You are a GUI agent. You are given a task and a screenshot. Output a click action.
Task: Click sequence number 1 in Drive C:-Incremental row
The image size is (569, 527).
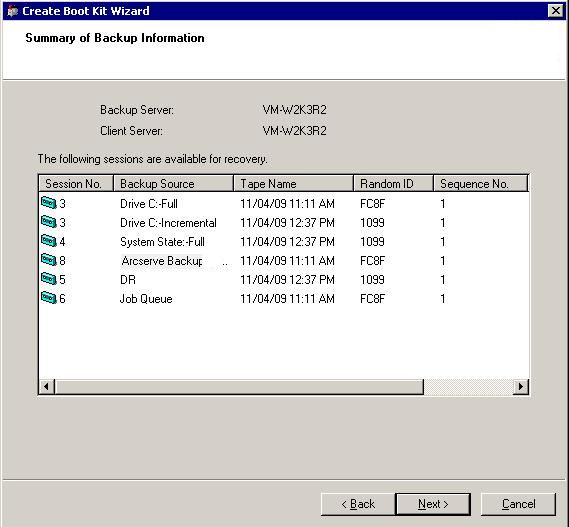(x=443, y=222)
